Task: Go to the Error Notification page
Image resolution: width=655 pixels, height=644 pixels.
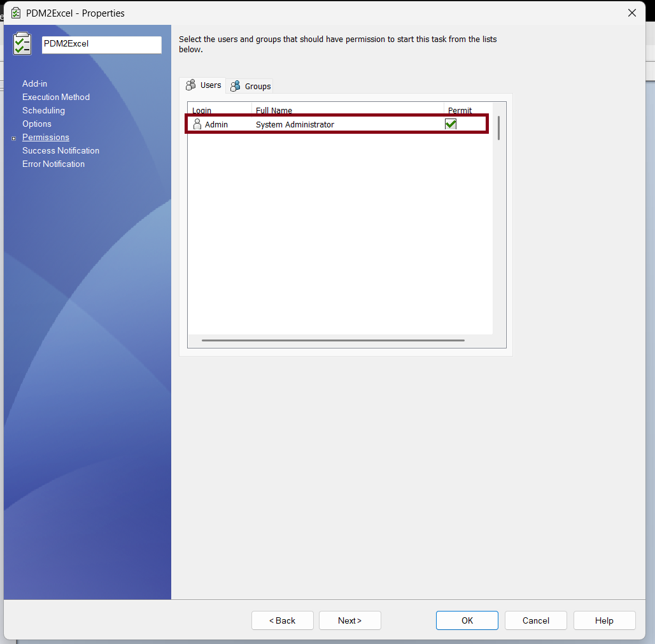Action: point(53,164)
